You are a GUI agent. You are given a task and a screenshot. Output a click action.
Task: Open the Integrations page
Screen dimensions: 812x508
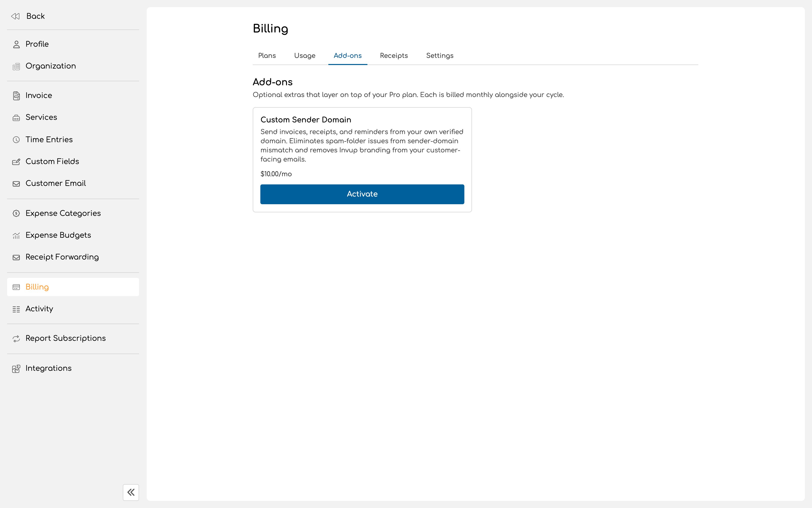[x=73, y=369]
